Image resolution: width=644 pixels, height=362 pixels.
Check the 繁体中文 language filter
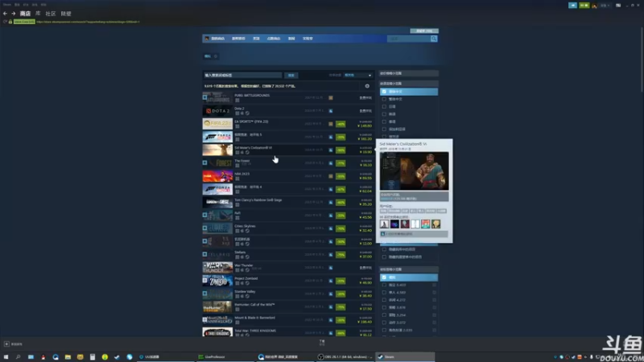pyautogui.click(x=384, y=99)
